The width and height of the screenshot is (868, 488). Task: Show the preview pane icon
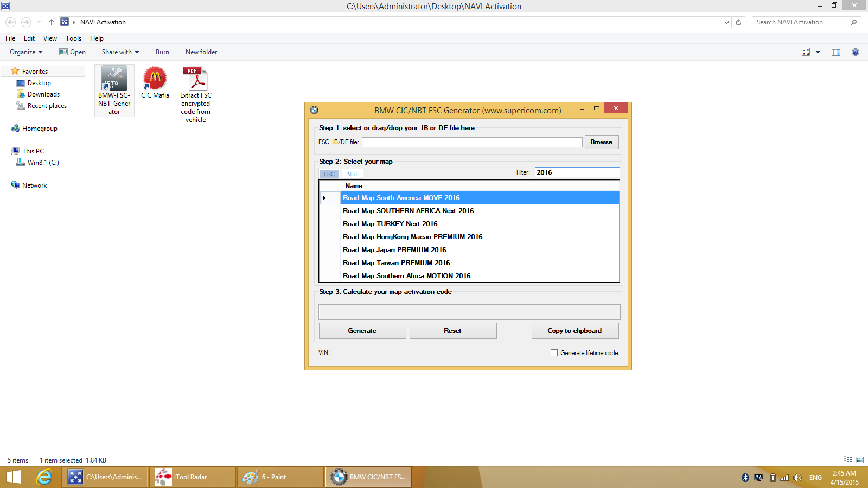[836, 52]
